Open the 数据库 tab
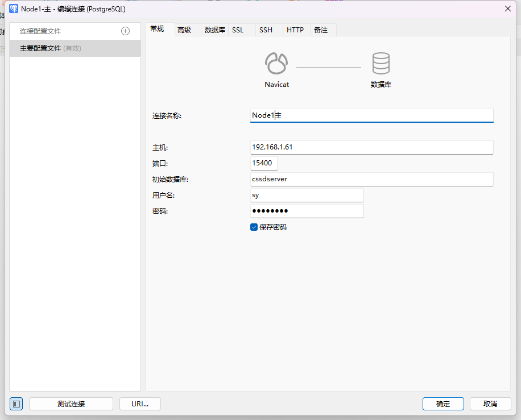The image size is (521, 420). (x=214, y=30)
